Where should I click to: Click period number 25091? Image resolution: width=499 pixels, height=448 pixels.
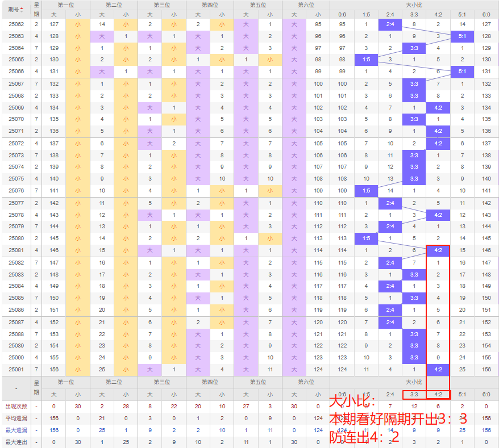point(16,370)
